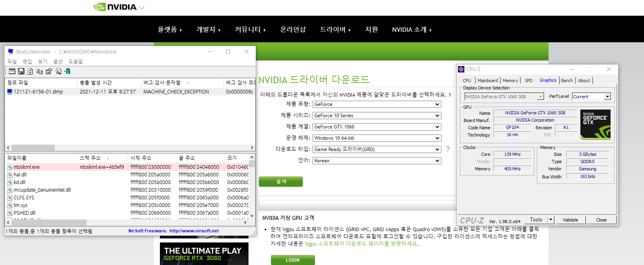Switch to the SPD tab in CPU-Z

[529, 81]
